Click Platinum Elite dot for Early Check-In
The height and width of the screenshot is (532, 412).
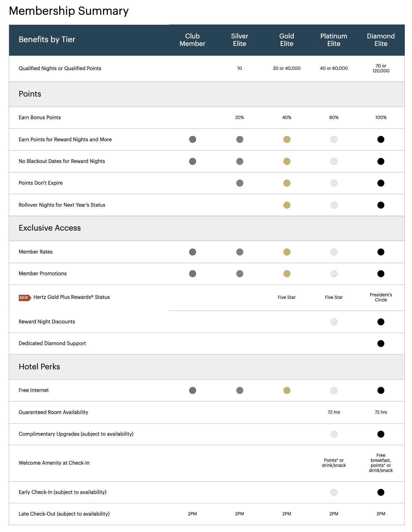334,492
